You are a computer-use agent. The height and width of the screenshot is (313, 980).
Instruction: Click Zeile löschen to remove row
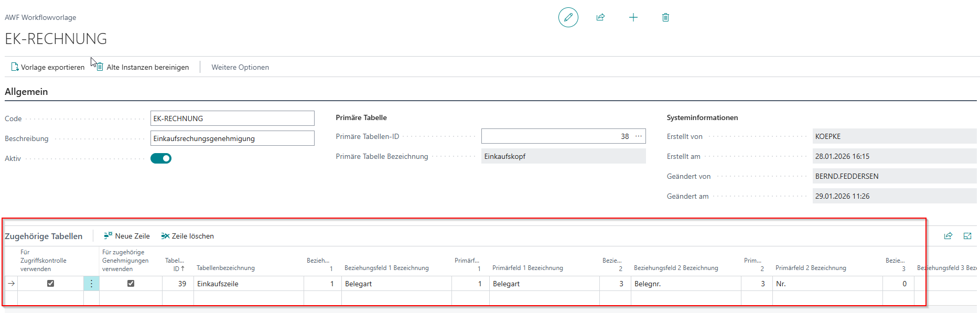coord(188,236)
